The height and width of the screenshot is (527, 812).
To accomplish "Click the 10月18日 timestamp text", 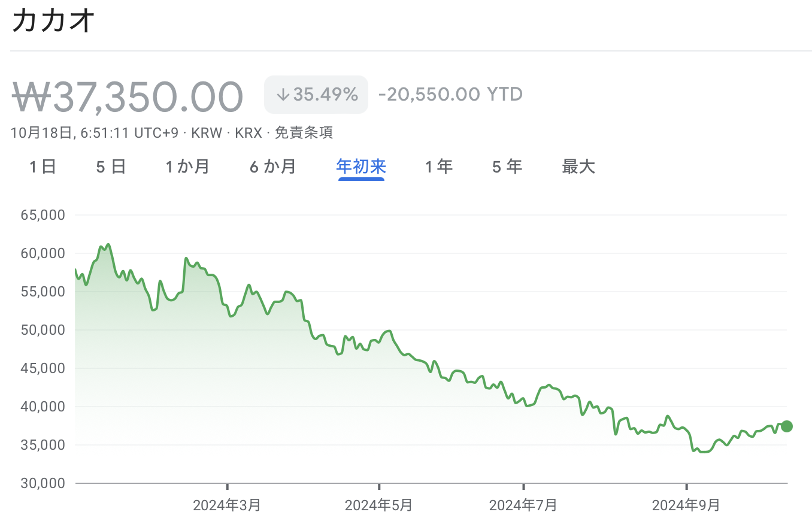I will [42, 133].
